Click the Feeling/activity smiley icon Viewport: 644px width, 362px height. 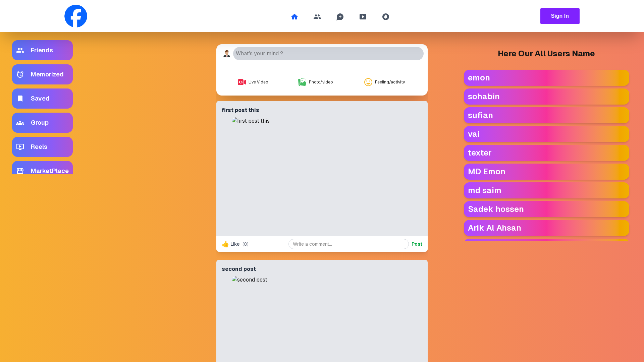tap(368, 82)
